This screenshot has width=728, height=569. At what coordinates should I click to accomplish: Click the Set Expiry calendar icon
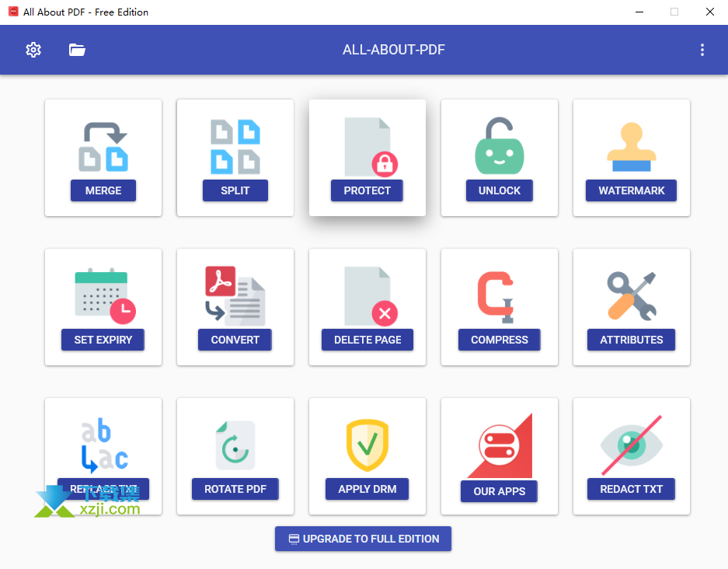pyautogui.click(x=106, y=296)
